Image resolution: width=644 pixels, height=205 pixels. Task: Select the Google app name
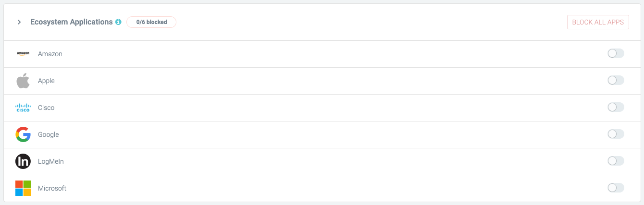click(49, 134)
